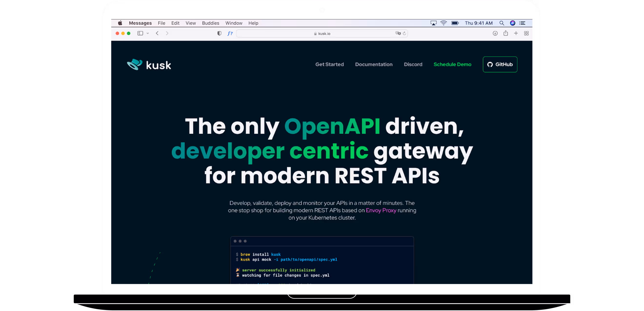
Task: Open the Buddies menu
Action: tap(211, 23)
